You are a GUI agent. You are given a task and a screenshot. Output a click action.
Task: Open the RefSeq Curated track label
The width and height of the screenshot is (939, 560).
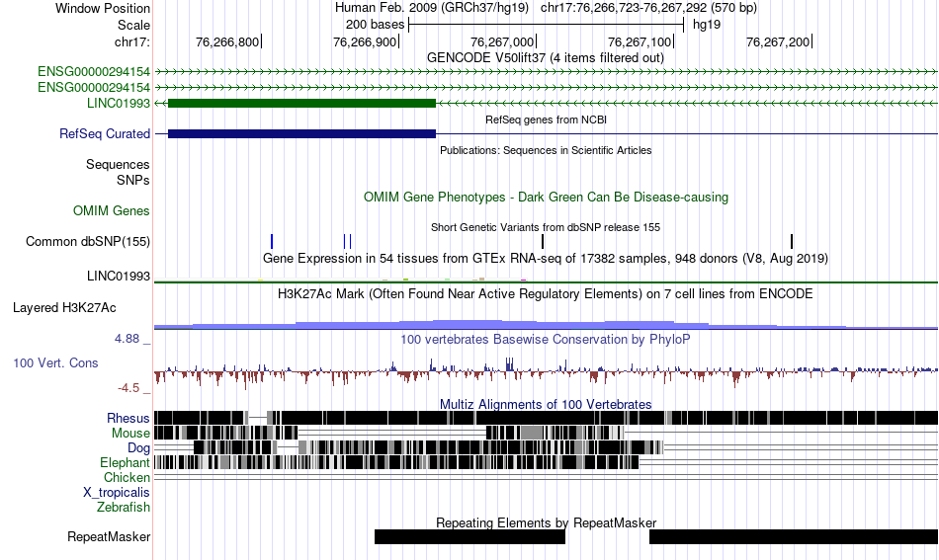(104, 133)
